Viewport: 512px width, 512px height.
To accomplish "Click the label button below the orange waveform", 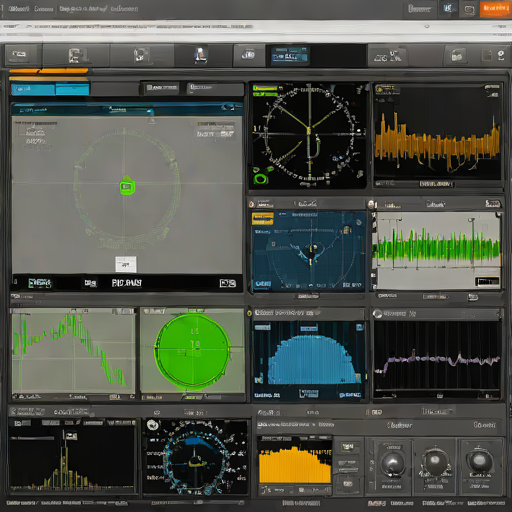I will [x=436, y=184].
